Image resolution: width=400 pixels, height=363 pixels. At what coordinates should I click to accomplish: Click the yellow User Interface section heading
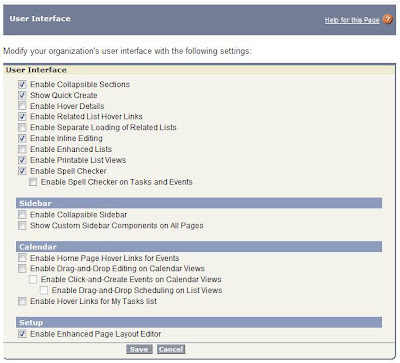[x=199, y=70]
